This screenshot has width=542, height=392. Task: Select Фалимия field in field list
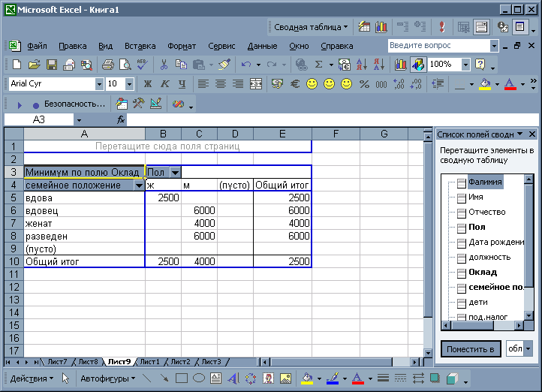(485, 182)
